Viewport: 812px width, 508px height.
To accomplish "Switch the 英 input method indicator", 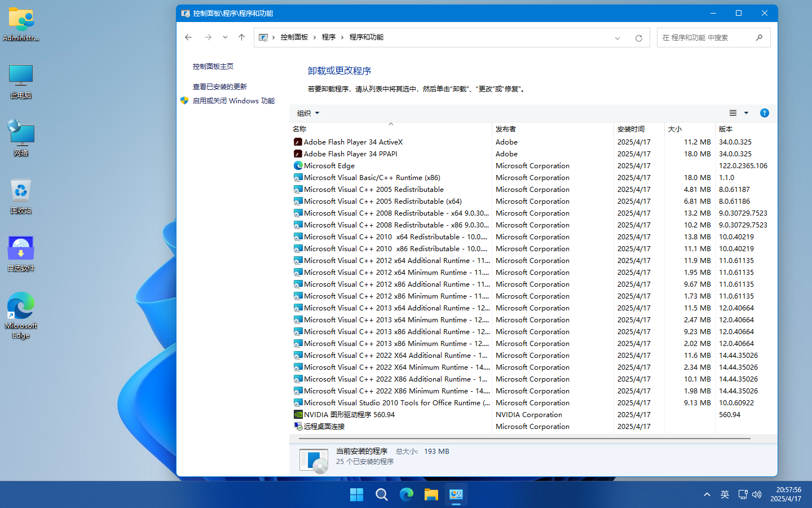I will point(725,494).
